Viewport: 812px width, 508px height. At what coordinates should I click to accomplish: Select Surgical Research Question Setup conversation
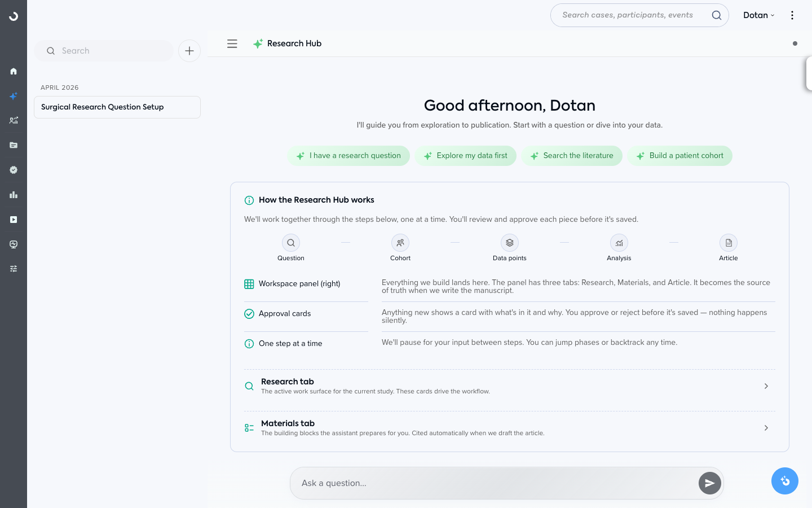pyautogui.click(x=117, y=107)
